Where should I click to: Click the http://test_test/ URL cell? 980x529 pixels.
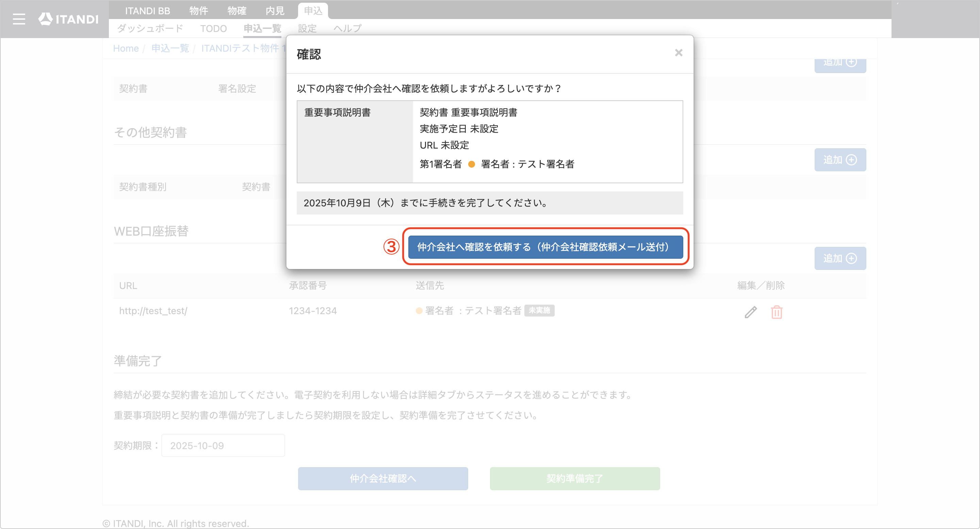(153, 311)
